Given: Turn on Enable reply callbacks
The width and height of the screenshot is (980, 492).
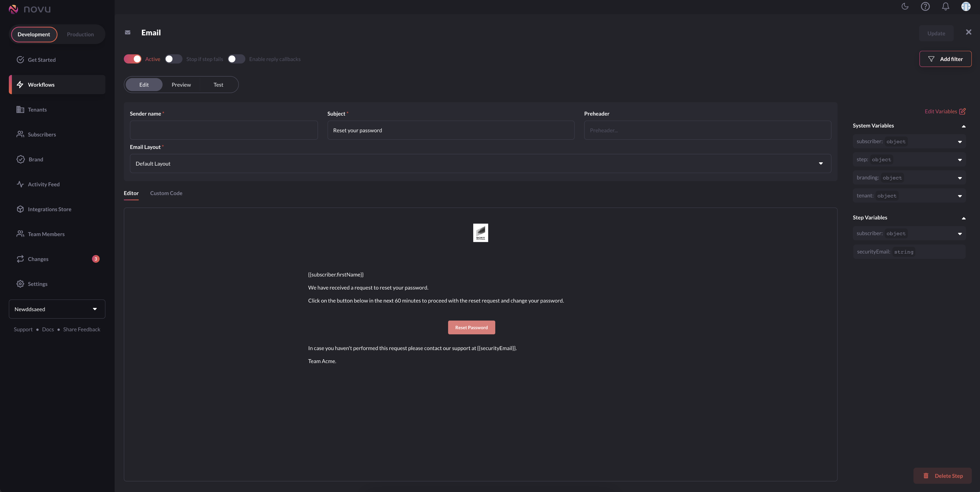Looking at the screenshot, I should pyautogui.click(x=236, y=59).
